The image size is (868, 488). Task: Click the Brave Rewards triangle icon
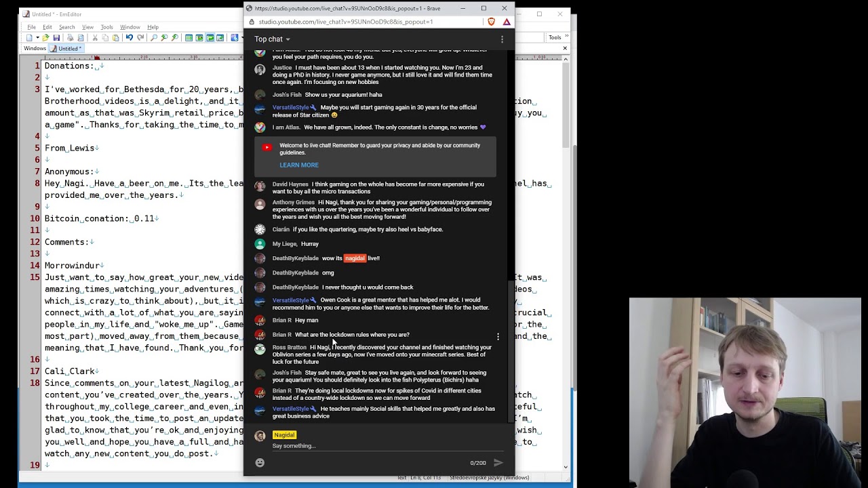coord(507,22)
